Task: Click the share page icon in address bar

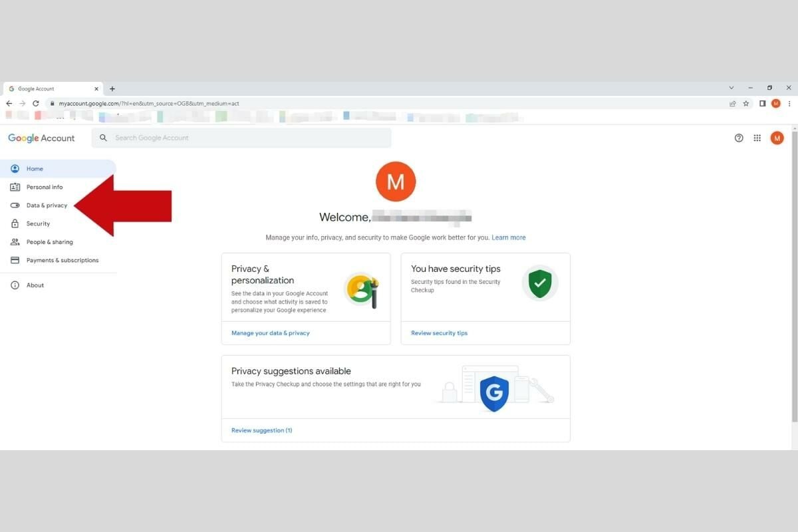Action: click(x=733, y=104)
